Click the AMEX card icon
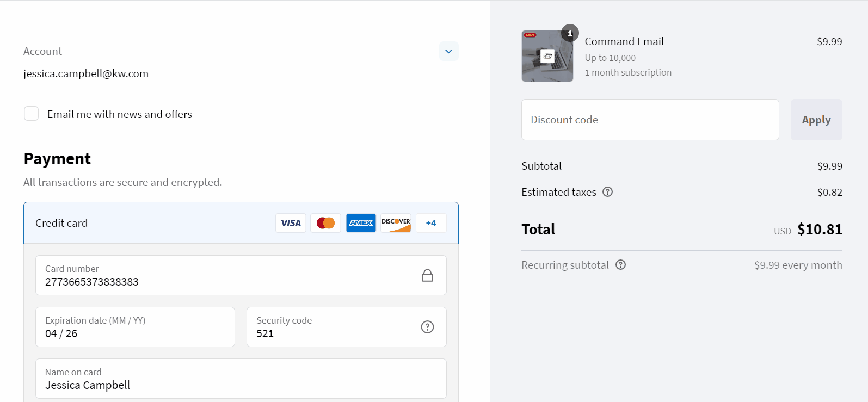Screen dimensions: 868x402 pos(361,223)
